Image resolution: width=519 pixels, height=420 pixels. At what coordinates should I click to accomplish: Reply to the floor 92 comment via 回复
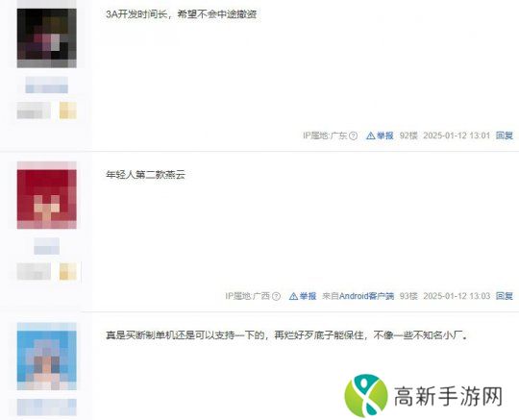point(505,136)
